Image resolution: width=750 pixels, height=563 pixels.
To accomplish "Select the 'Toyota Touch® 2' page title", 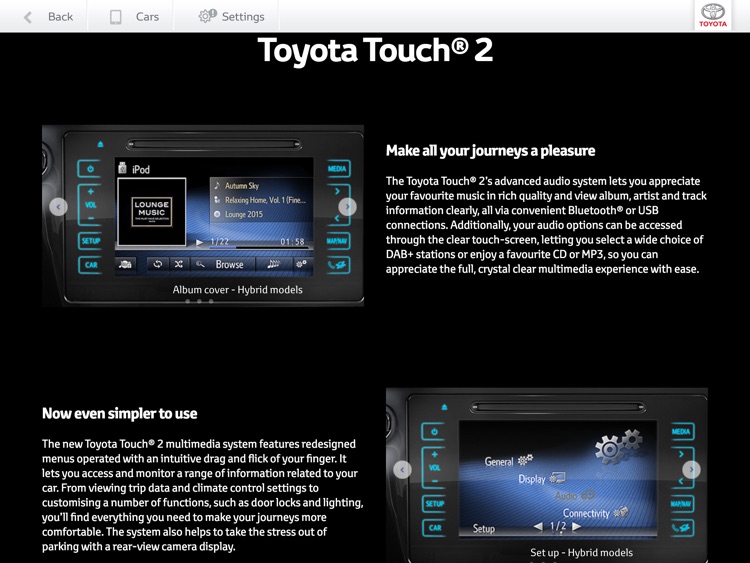I will click(375, 50).
